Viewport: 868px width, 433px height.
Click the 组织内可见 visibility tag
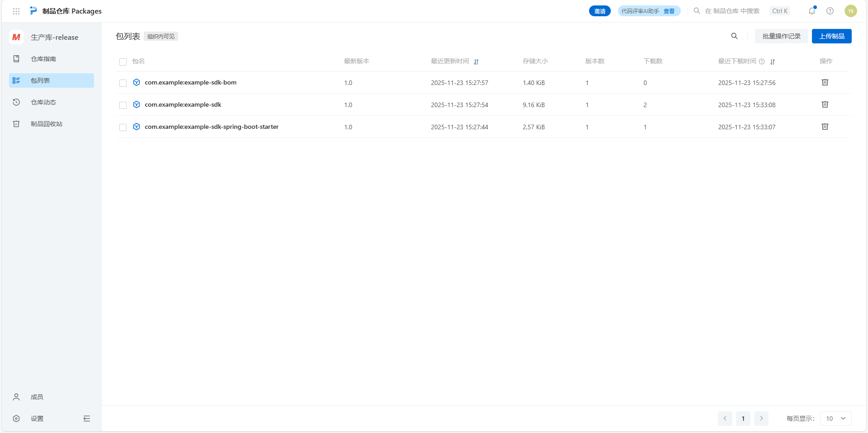click(161, 36)
